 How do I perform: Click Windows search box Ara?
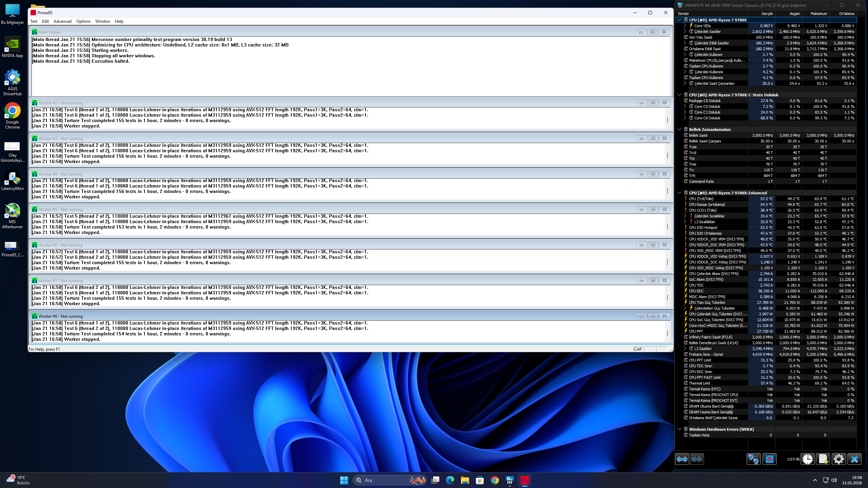(x=389, y=480)
